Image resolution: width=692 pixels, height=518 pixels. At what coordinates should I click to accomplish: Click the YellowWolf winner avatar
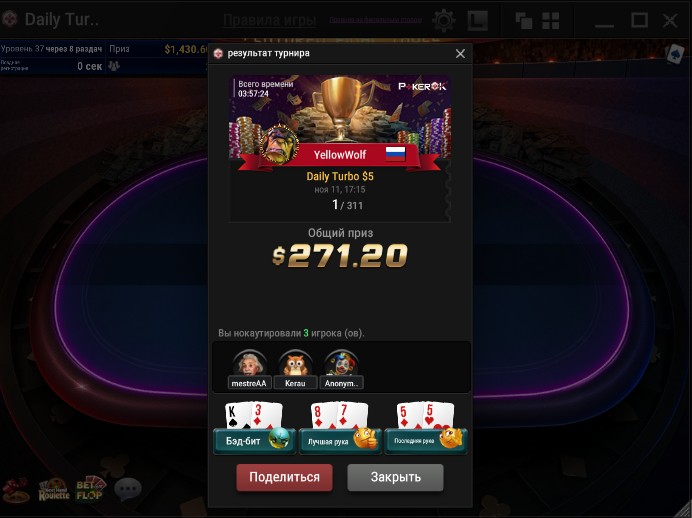click(279, 144)
